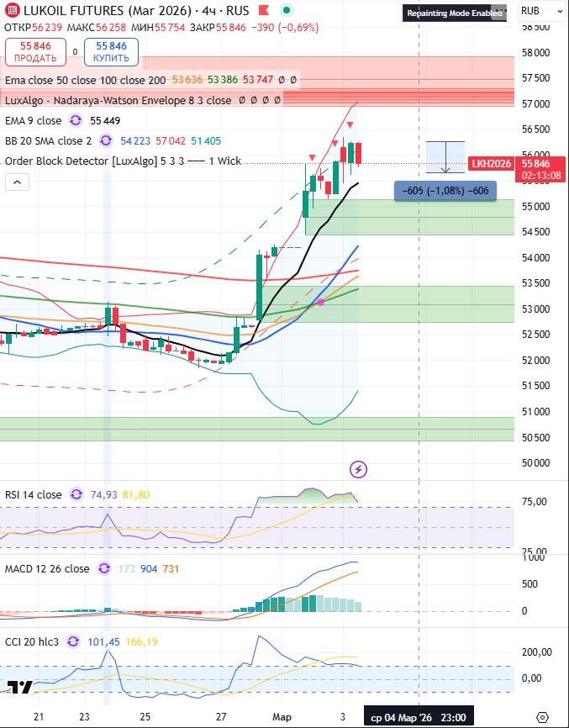This screenshot has width=569, height=728.
Task: Click the purple icon next to CCI 20 hlc3
Action: click(73, 642)
